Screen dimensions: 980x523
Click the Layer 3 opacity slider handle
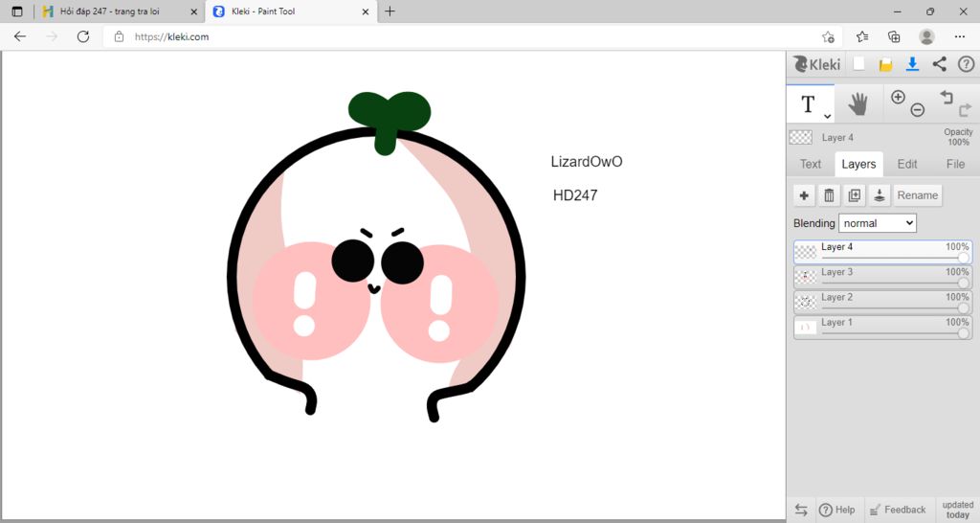(x=963, y=283)
